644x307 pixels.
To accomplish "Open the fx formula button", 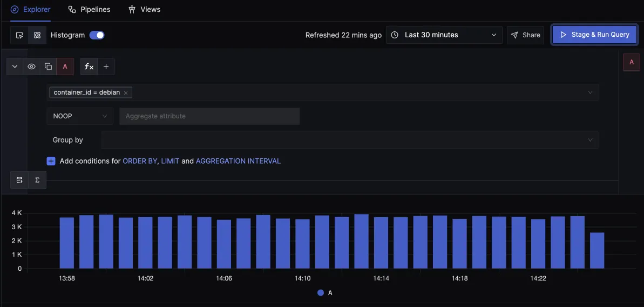I will pyautogui.click(x=89, y=66).
